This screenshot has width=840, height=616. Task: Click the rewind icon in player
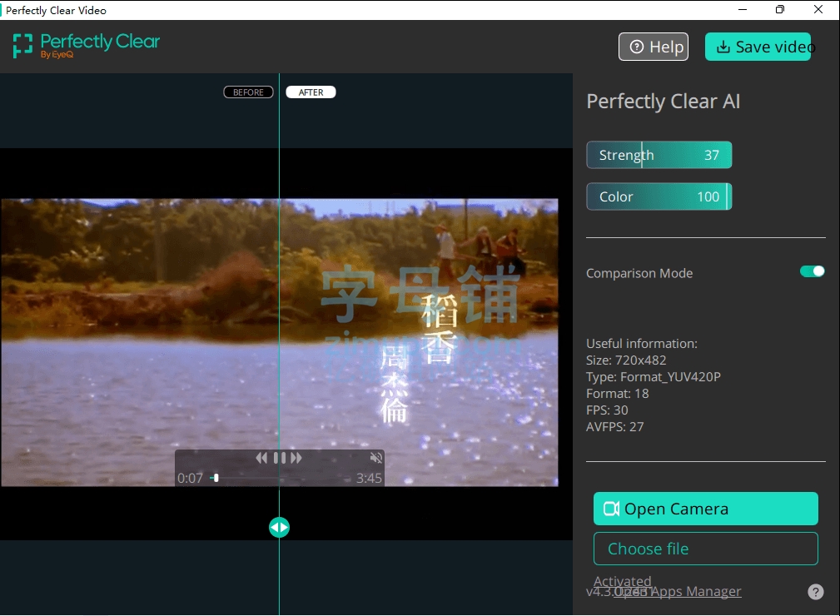pyautogui.click(x=261, y=458)
